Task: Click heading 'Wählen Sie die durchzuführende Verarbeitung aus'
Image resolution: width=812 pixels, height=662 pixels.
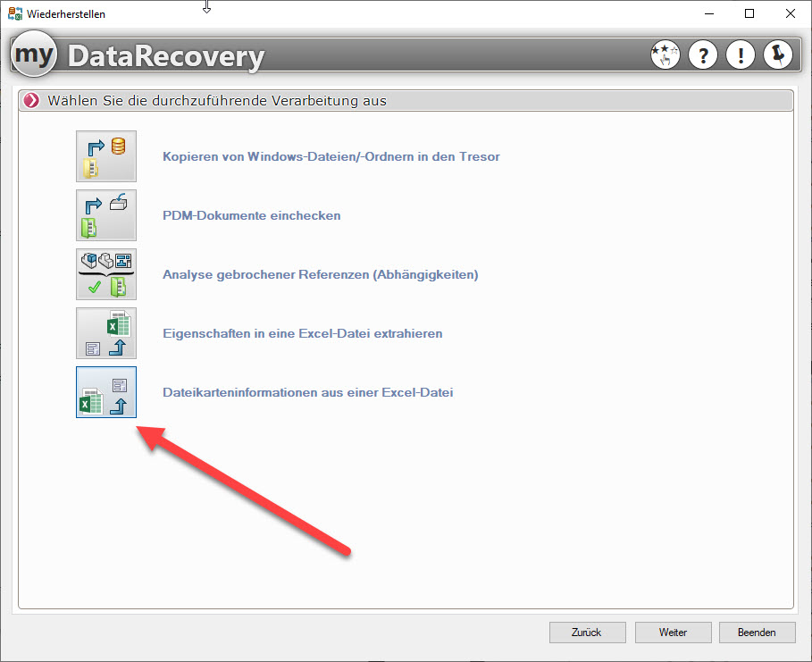Action: tap(217, 100)
